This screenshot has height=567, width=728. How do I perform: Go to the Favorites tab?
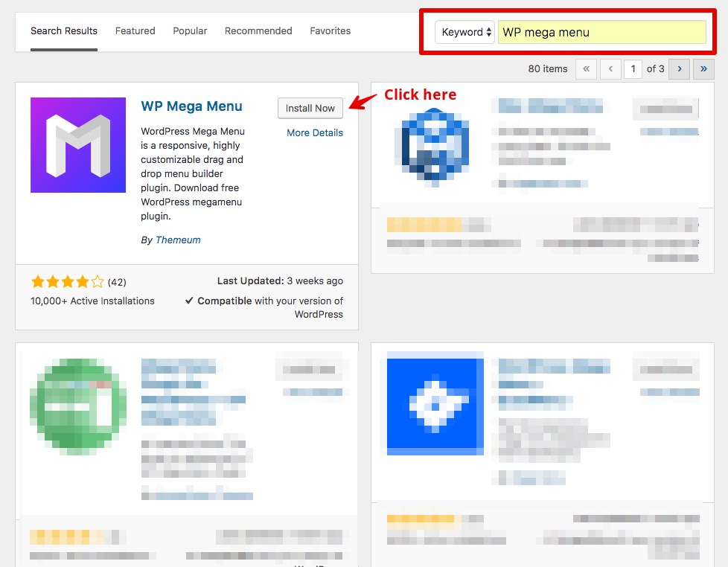[x=330, y=31]
